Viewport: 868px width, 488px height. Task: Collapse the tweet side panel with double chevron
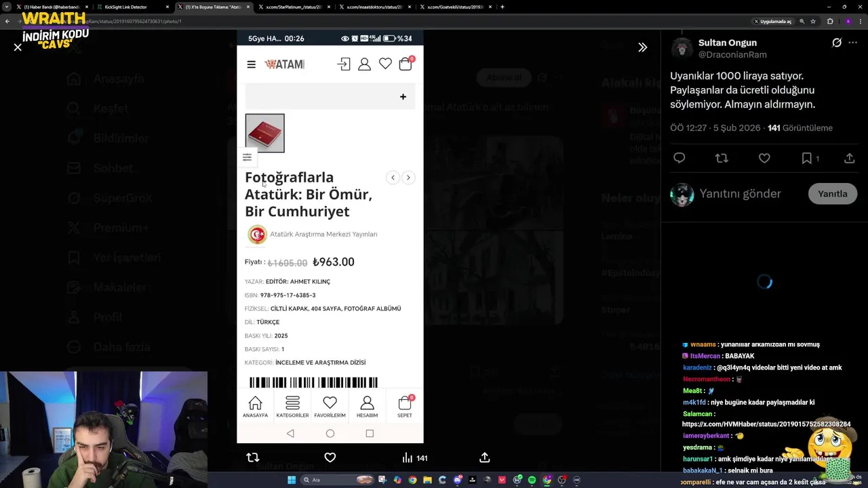click(642, 47)
